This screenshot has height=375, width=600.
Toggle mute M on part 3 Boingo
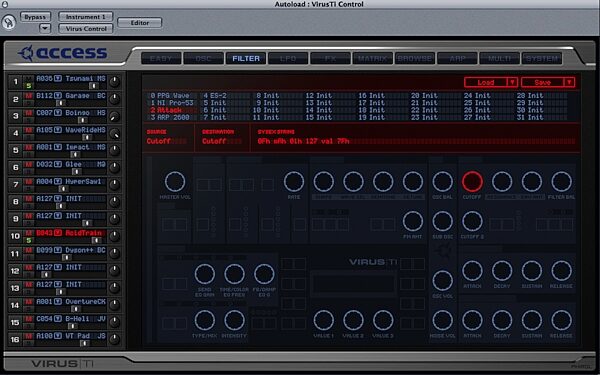(29, 113)
